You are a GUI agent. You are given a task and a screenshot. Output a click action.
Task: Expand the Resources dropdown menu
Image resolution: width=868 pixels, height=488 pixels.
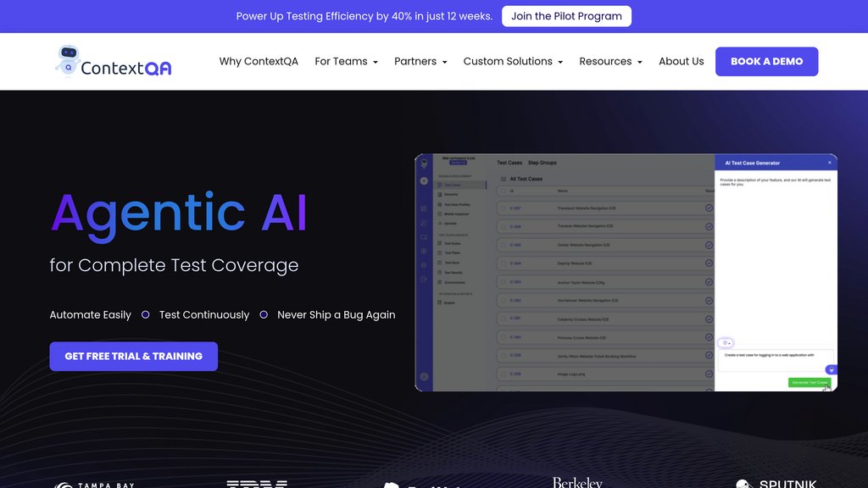click(610, 61)
